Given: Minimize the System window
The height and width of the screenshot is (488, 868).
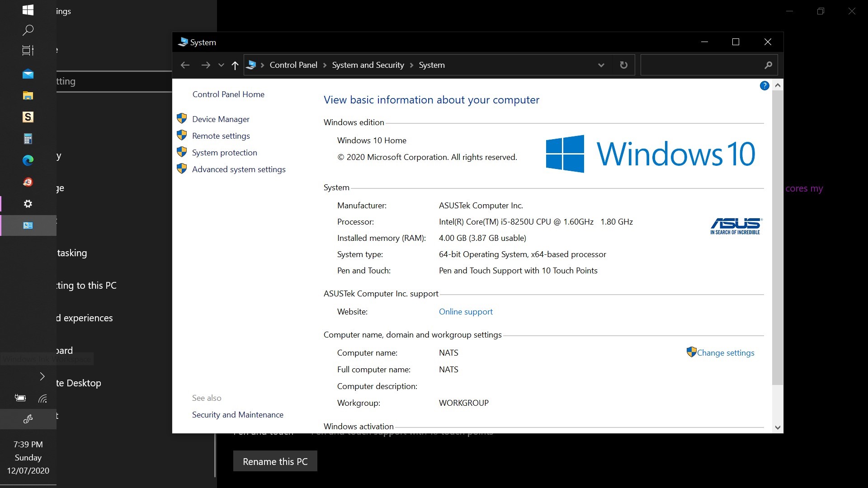Looking at the screenshot, I should click(x=704, y=42).
